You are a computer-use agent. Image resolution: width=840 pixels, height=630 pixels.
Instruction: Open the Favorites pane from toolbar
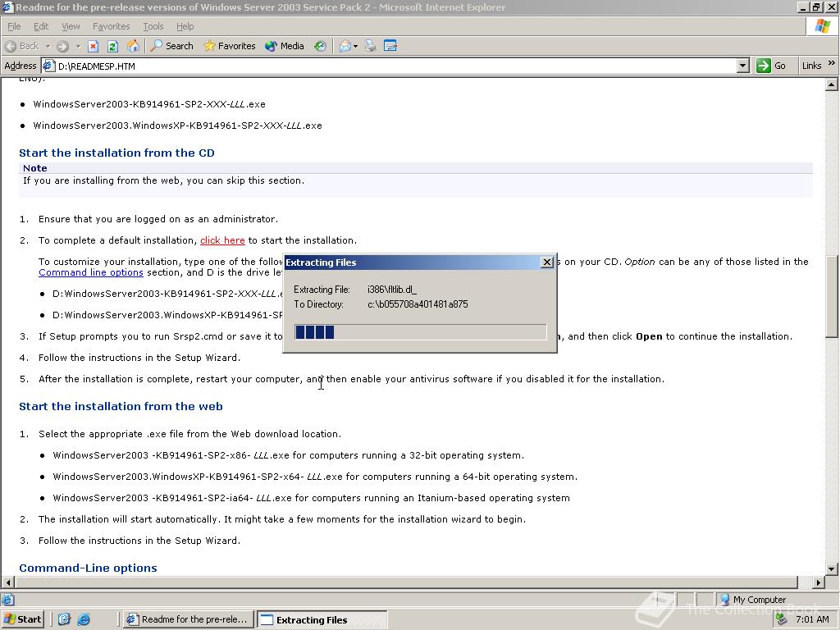230,46
